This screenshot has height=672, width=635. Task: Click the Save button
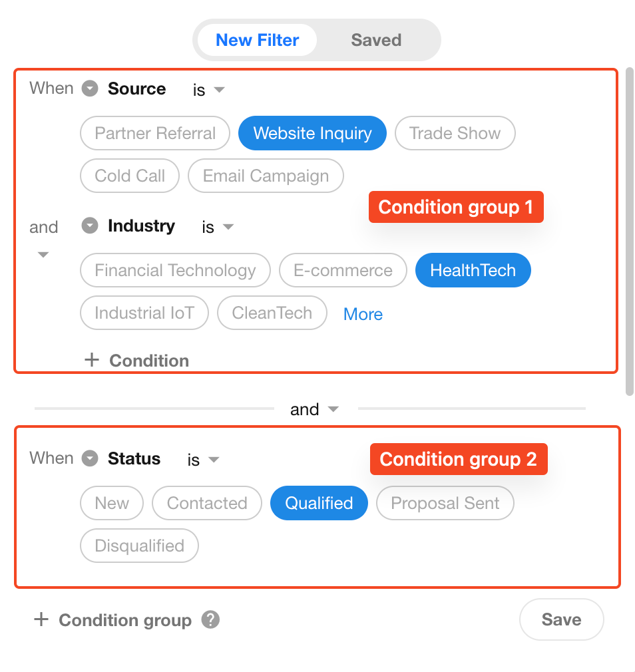pos(561,619)
